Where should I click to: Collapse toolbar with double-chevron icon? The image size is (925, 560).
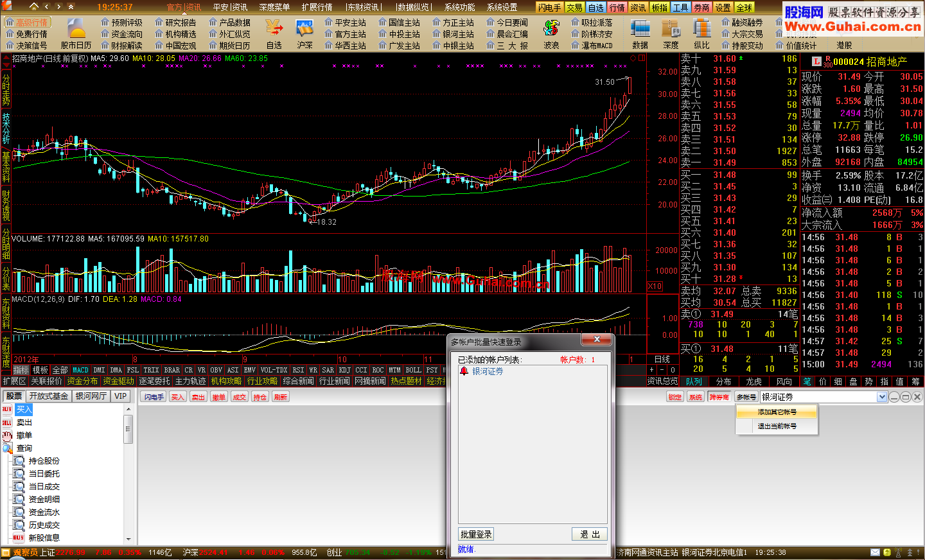[71, 6]
